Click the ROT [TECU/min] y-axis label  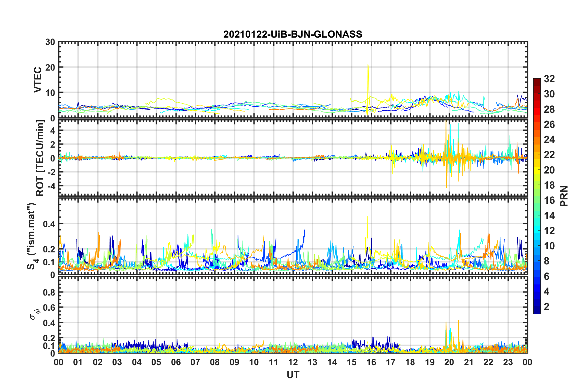tap(40, 158)
